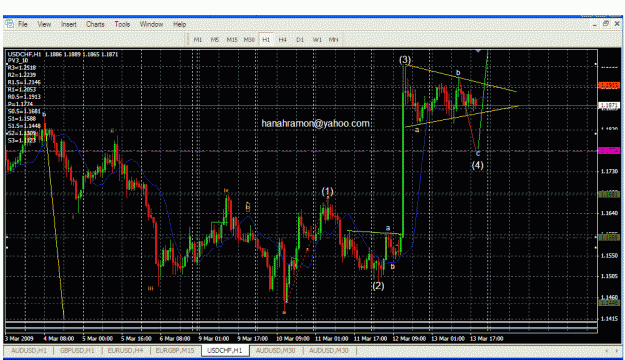The image size is (625, 360).
Task: Switch to W1 weekly timeframe
Action: 317,40
